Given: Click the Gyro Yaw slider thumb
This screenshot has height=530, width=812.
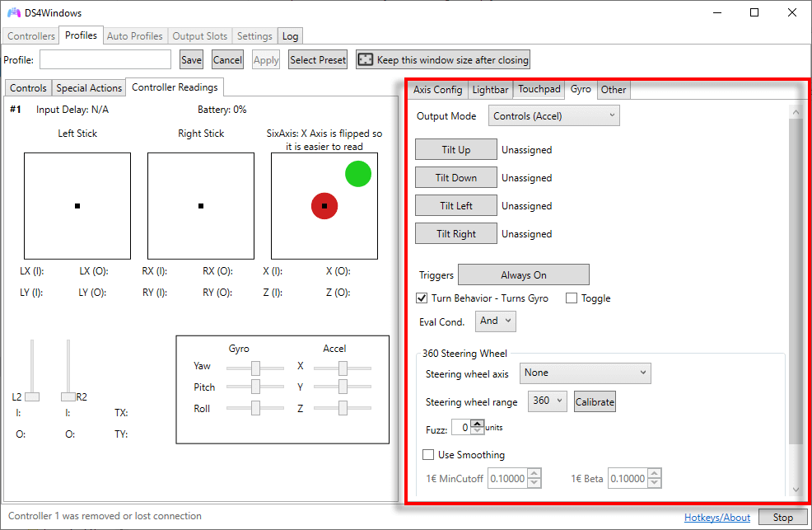Looking at the screenshot, I should (x=256, y=368).
